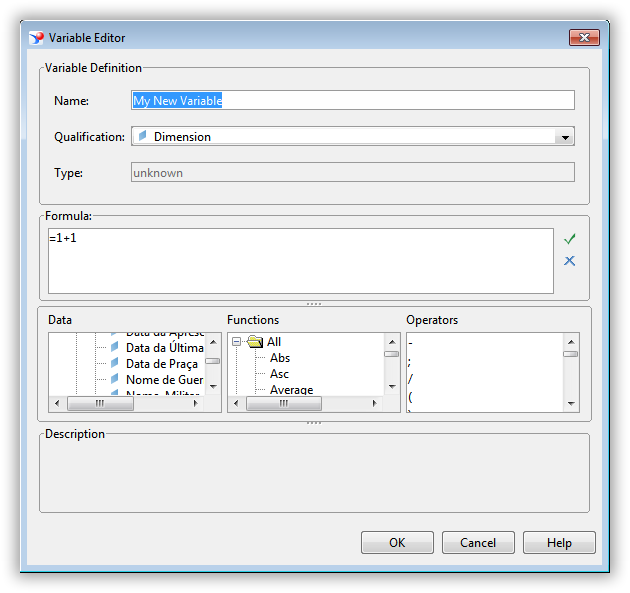Select the 'Data da Última' dimension object
This screenshot has width=630, height=593.
164,348
